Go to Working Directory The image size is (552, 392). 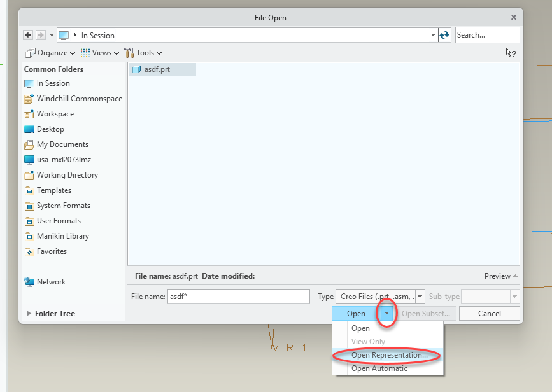click(x=61, y=175)
